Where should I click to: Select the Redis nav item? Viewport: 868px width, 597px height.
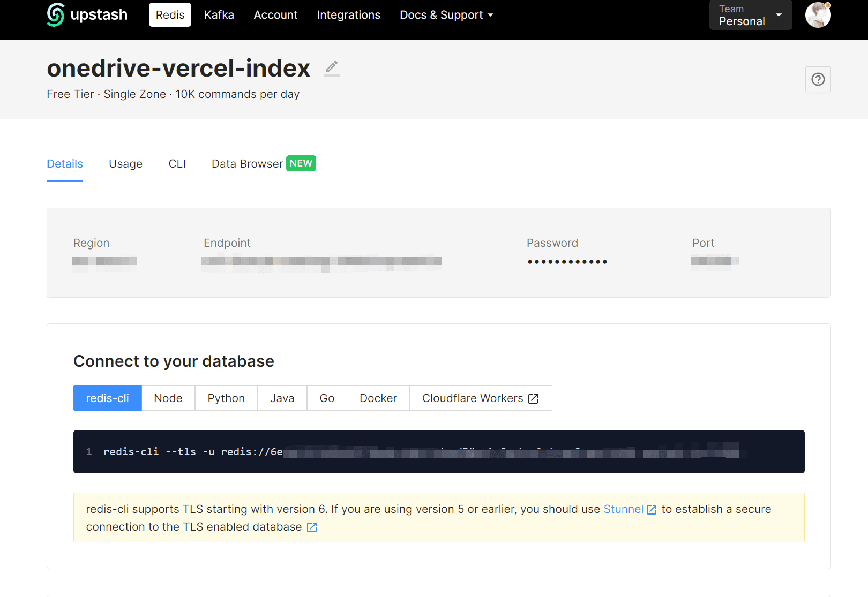click(x=170, y=15)
